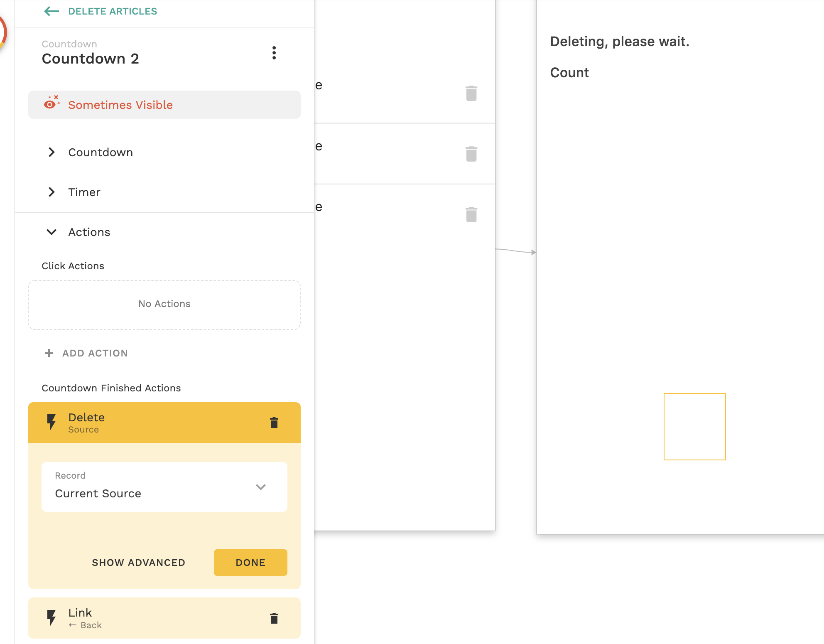This screenshot has width=824, height=644.
Task: Click the first list item trash icon
Action: [471, 93]
